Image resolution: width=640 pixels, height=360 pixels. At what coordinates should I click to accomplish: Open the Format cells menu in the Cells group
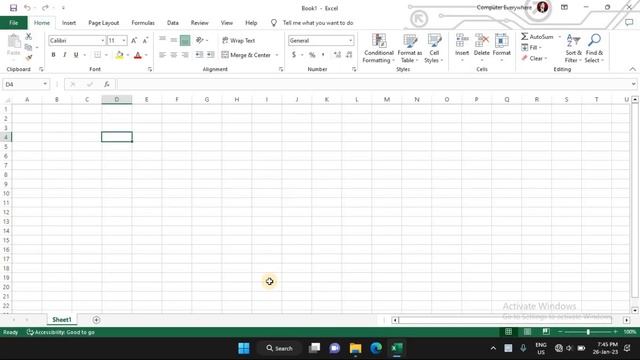click(x=502, y=48)
